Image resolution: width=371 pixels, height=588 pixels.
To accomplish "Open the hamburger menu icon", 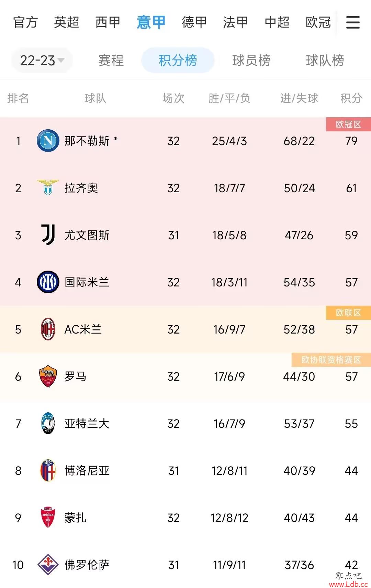I will pos(353,22).
